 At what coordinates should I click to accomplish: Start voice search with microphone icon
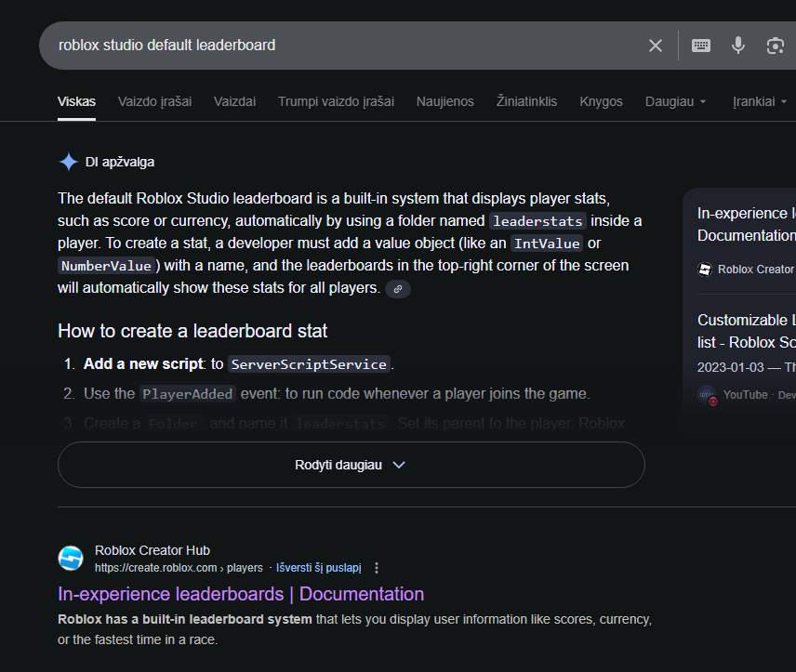tap(738, 46)
